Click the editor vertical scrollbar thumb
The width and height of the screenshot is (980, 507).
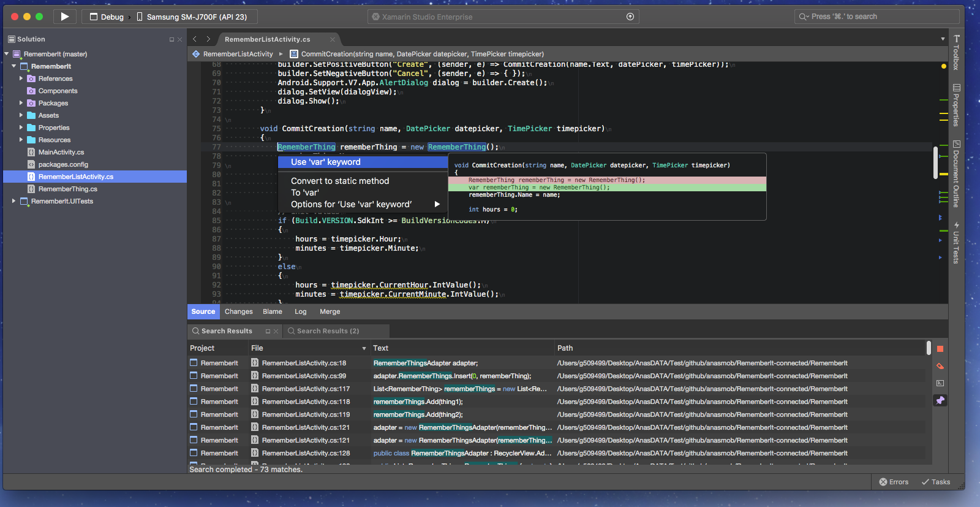pos(935,162)
